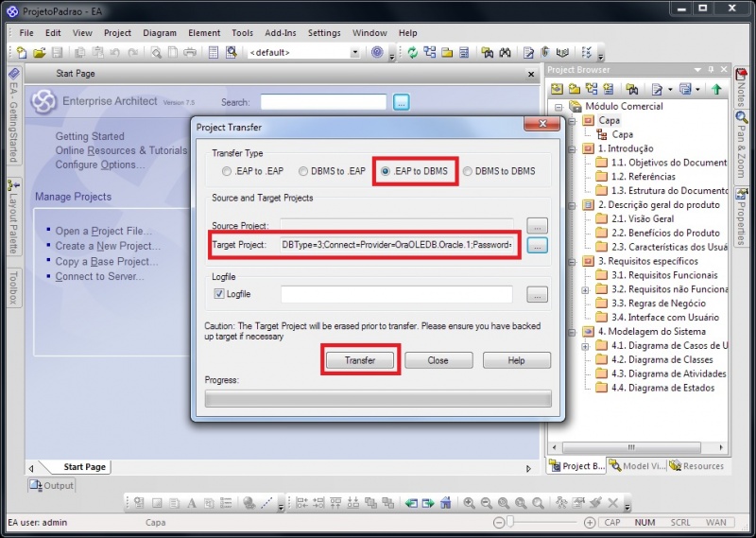This screenshot has width=756, height=538.
Task: Open the Diagram menu
Action: (x=160, y=32)
